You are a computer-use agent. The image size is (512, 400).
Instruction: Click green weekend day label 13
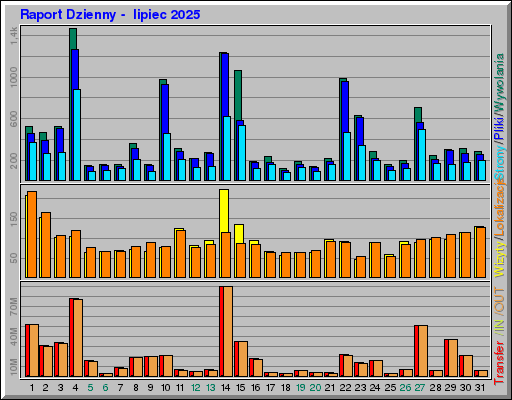(210, 388)
